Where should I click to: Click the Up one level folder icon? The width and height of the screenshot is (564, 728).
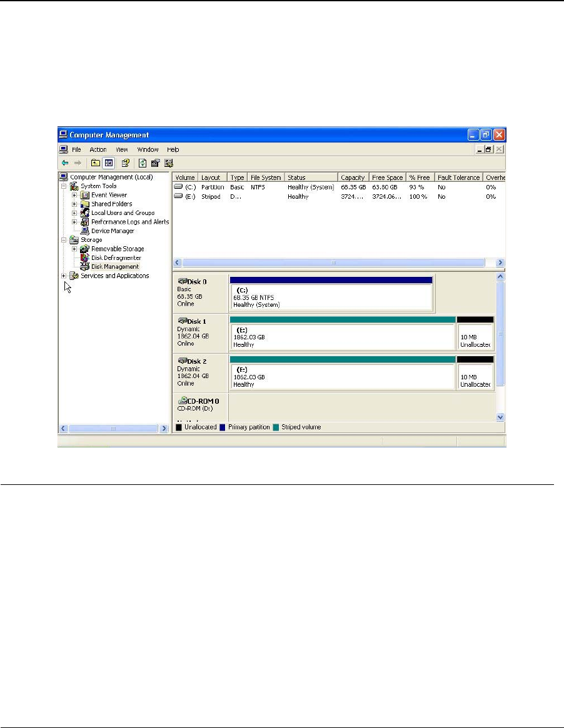(95, 163)
